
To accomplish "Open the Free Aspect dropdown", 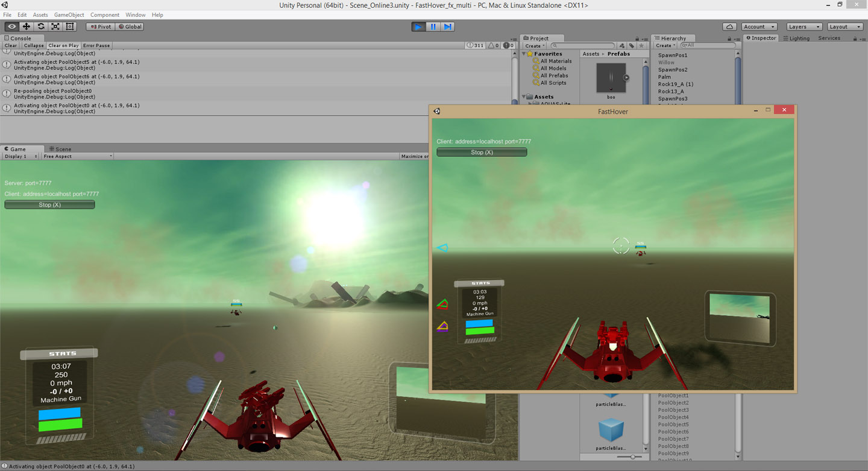I will coord(77,156).
